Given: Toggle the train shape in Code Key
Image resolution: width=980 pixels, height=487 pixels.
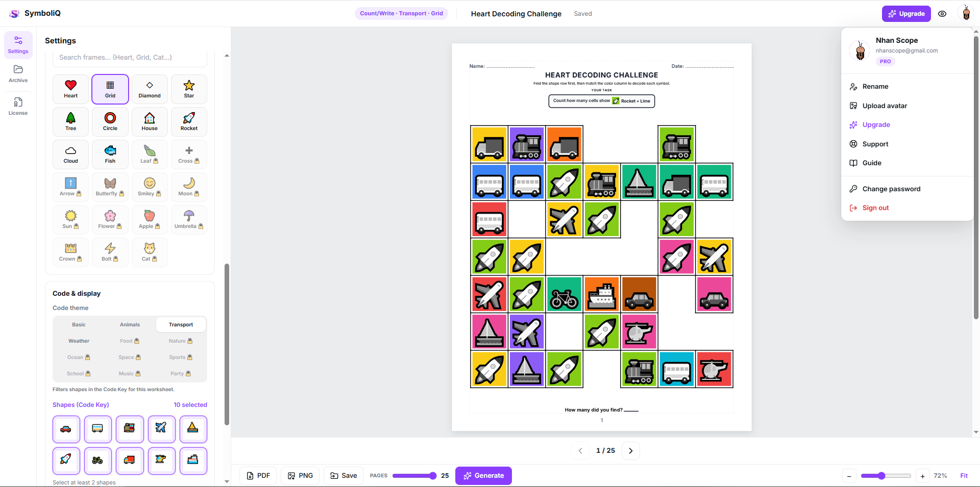Looking at the screenshot, I should [130, 429].
